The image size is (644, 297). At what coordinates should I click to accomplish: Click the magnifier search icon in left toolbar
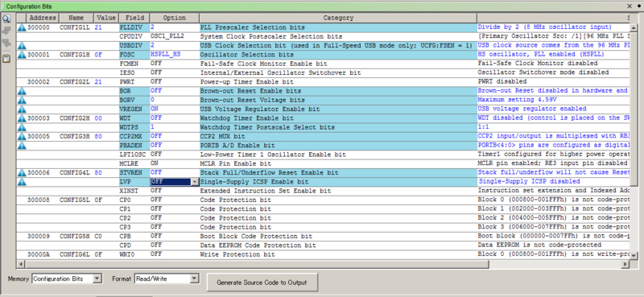pos(6,19)
